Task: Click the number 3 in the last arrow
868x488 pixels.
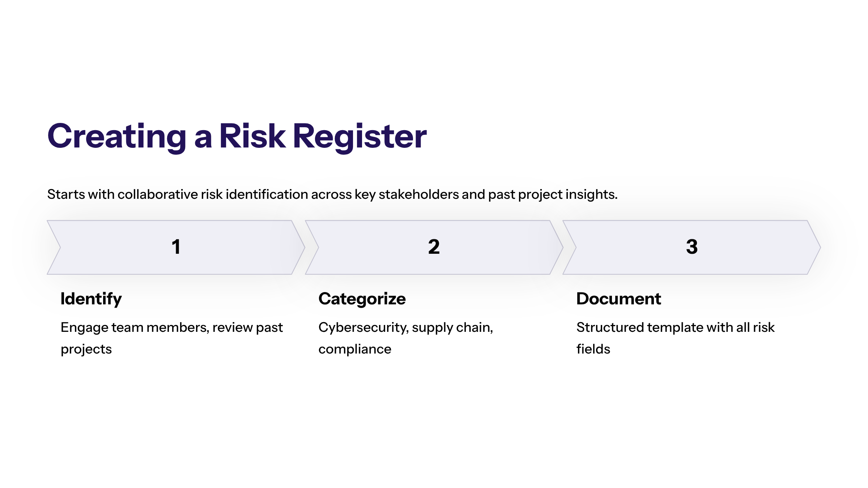Action: (692, 247)
